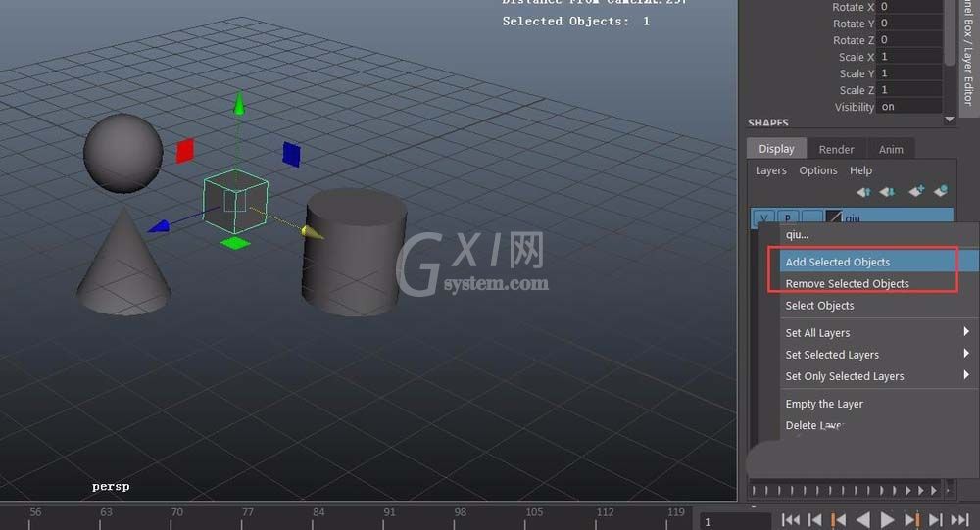
Task: Click the selected wireframe cube center
Action: pos(235,201)
